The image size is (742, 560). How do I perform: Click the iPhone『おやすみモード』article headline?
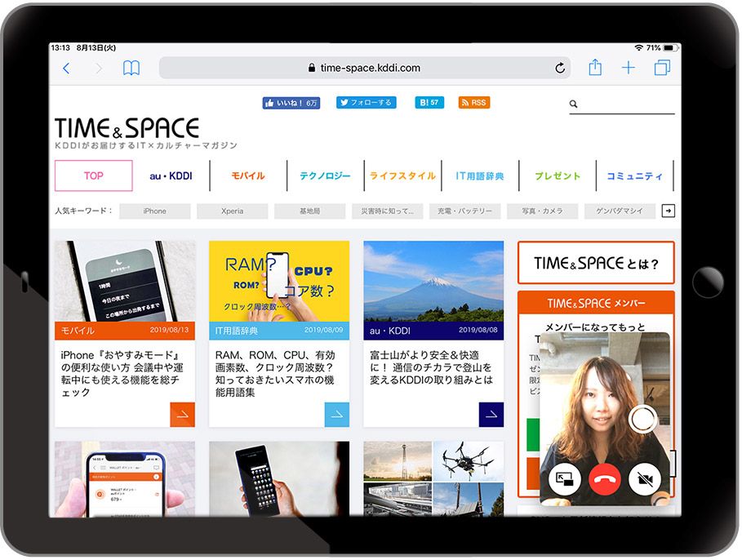pyautogui.click(x=122, y=374)
